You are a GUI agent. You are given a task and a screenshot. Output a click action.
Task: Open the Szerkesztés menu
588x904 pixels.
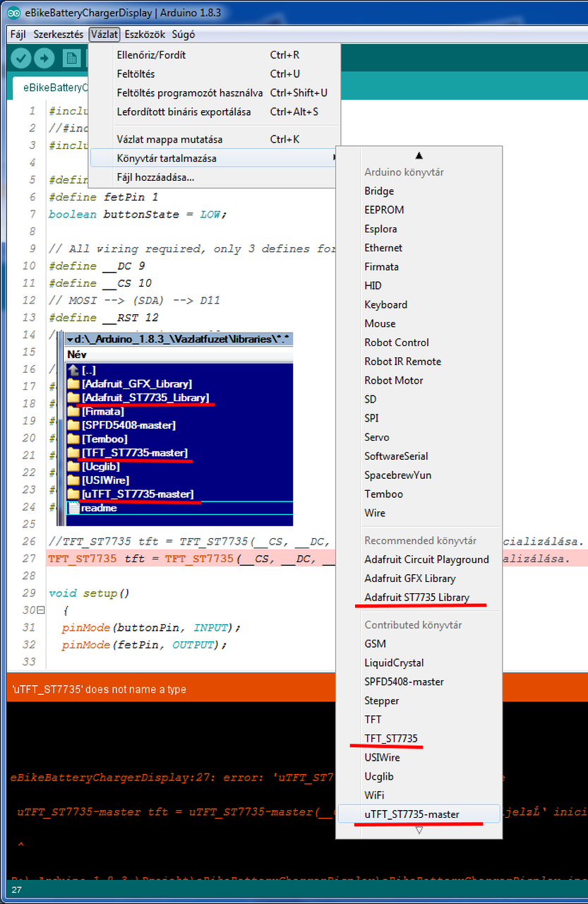click(x=59, y=34)
